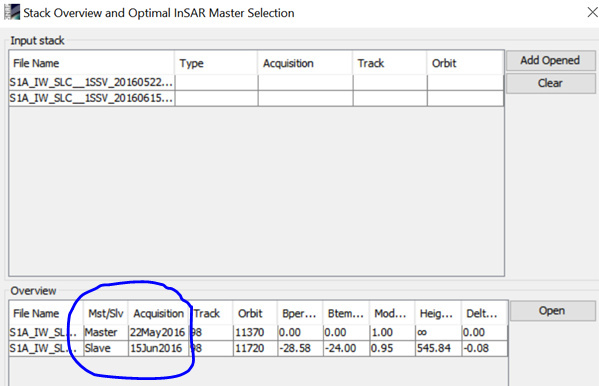Select the orbit value 11720

click(x=255, y=348)
